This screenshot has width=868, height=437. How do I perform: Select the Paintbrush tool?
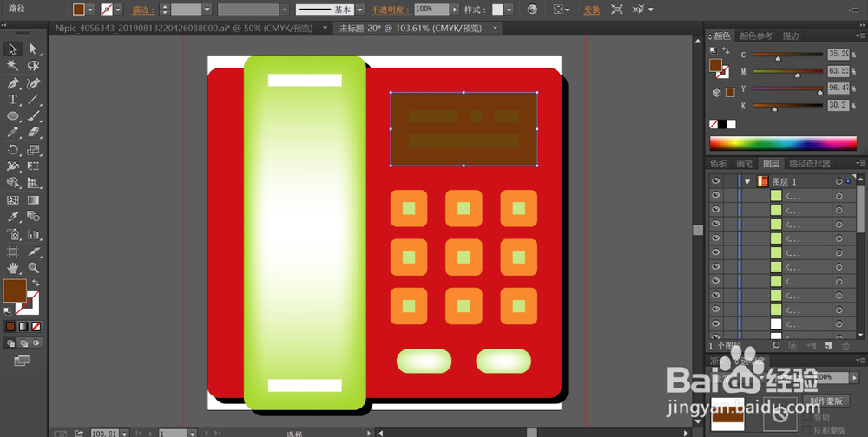click(x=33, y=116)
